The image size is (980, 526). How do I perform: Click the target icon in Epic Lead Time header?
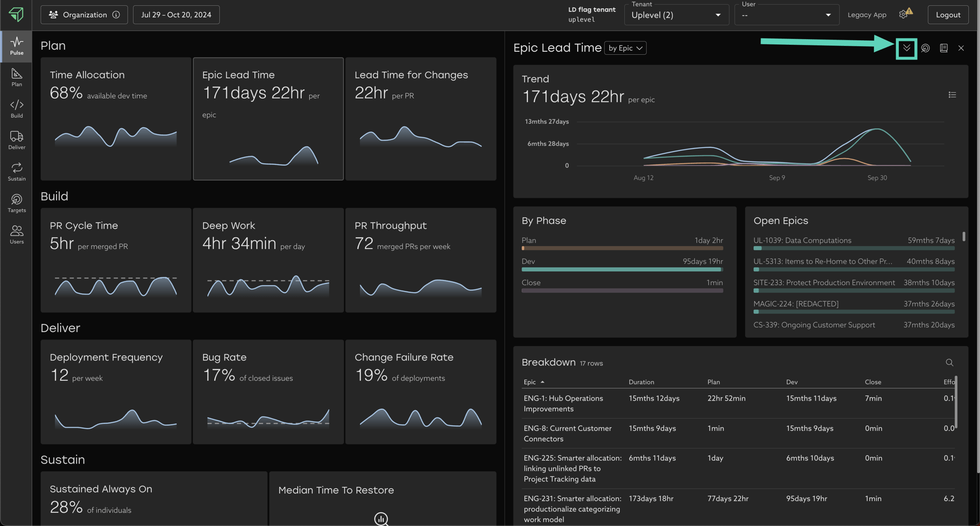(x=925, y=48)
